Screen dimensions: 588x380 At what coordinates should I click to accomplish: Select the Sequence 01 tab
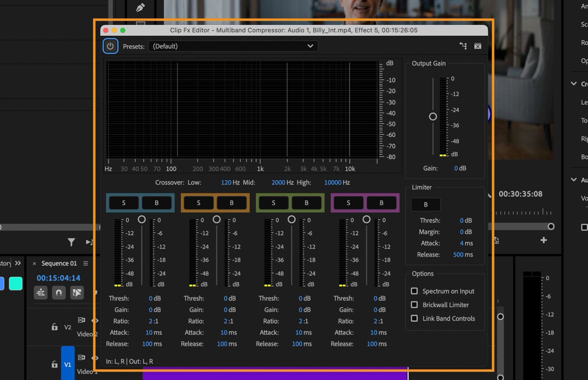(x=60, y=263)
